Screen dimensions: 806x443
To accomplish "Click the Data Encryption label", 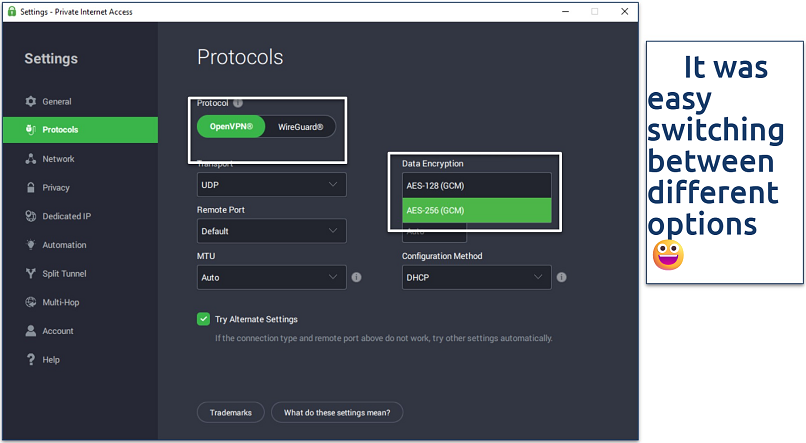I will (x=432, y=163).
